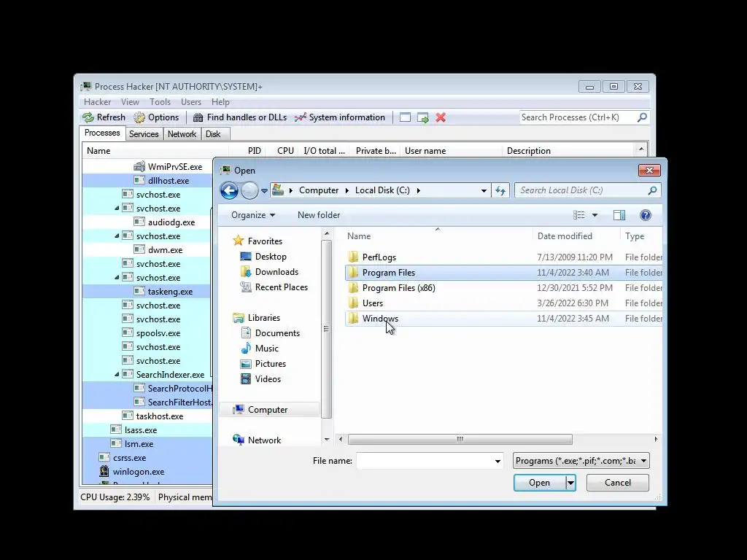Click the New folder button
Screen dimensions: 747x560
[x=319, y=215]
